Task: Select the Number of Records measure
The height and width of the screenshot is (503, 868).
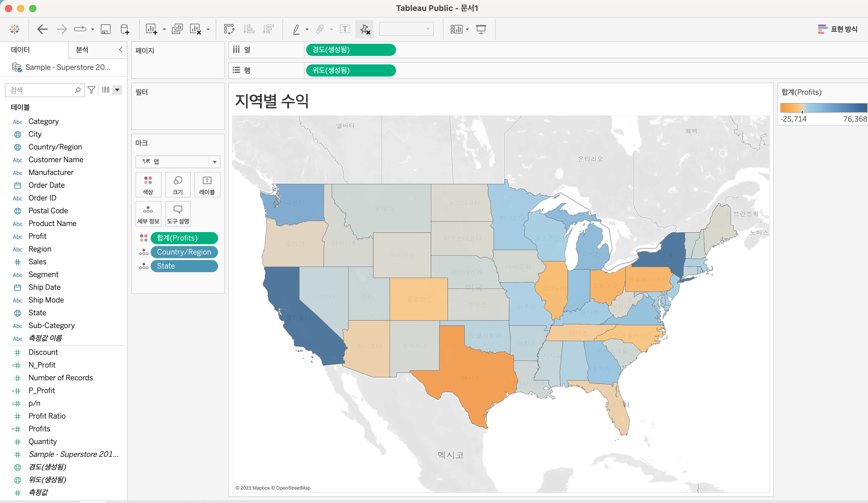Action: [x=61, y=378]
